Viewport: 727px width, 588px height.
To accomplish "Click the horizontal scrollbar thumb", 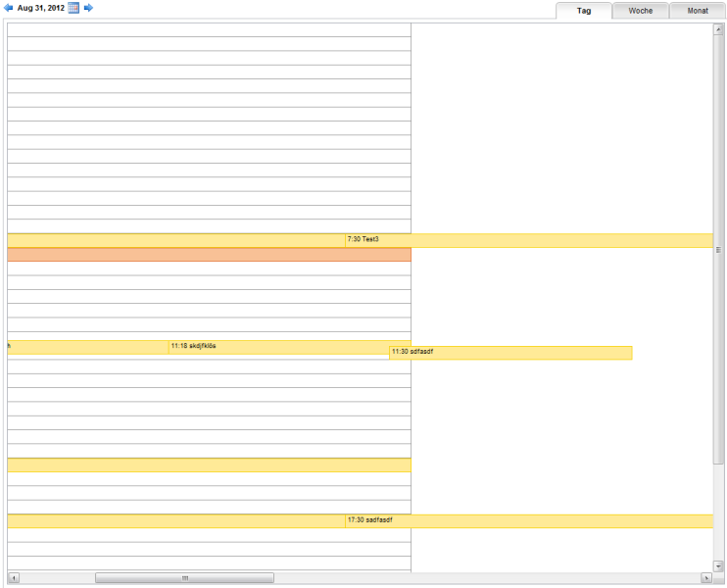I will point(184,578).
